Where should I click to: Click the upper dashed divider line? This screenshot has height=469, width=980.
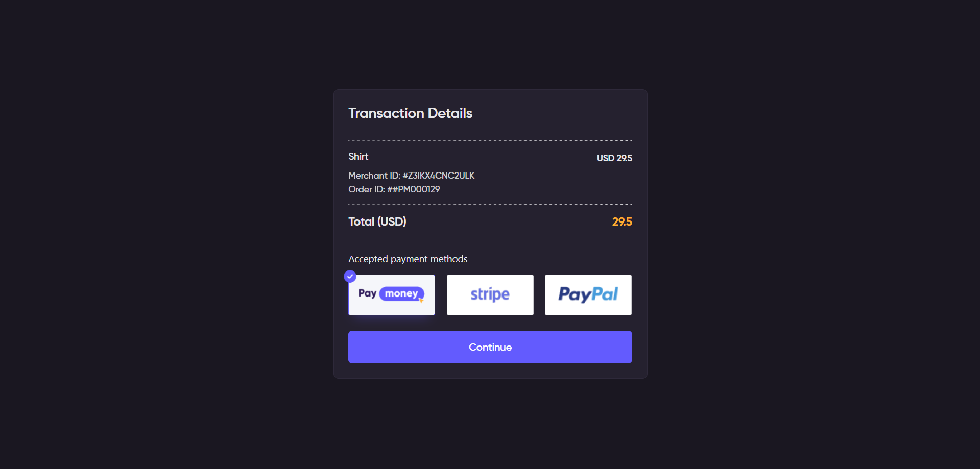click(x=490, y=140)
